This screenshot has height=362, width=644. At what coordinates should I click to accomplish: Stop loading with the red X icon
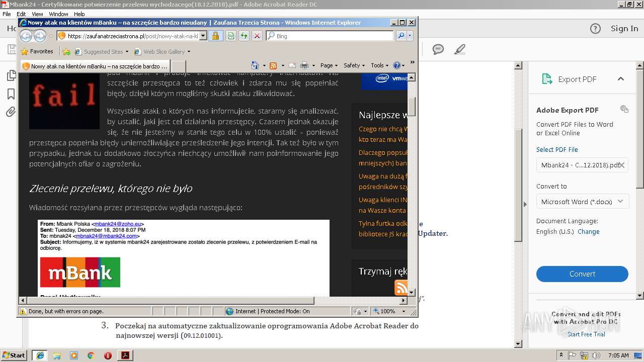(x=257, y=36)
